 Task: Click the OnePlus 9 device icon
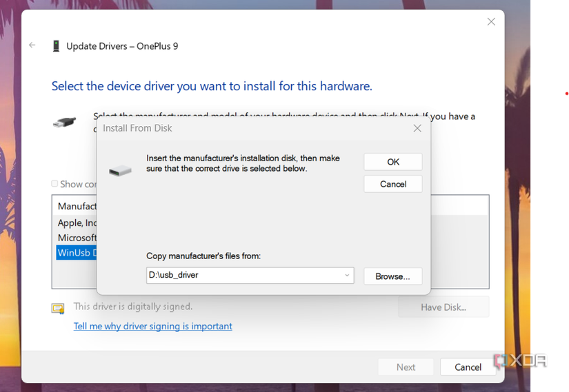[57, 46]
